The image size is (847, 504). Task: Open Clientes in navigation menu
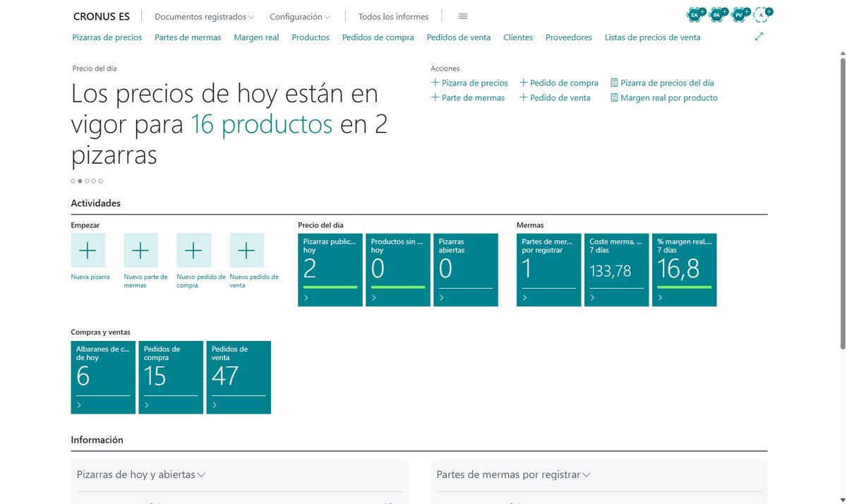pyautogui.click(x=518, y=37)
